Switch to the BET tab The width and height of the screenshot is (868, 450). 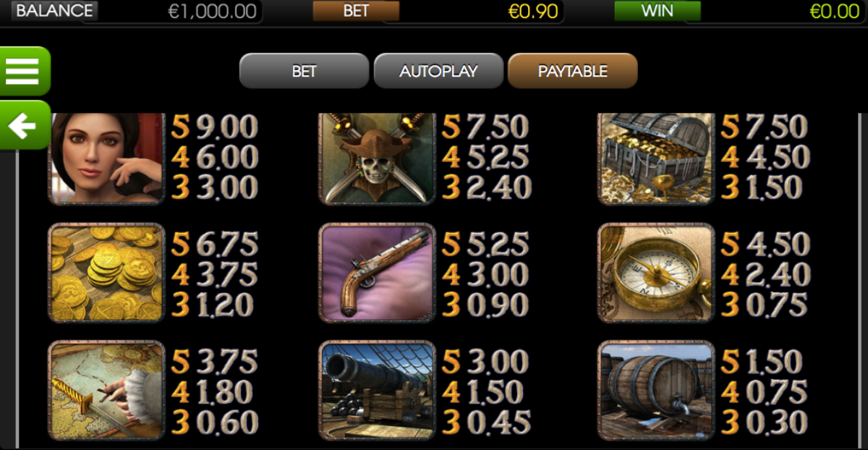[304, 71]
